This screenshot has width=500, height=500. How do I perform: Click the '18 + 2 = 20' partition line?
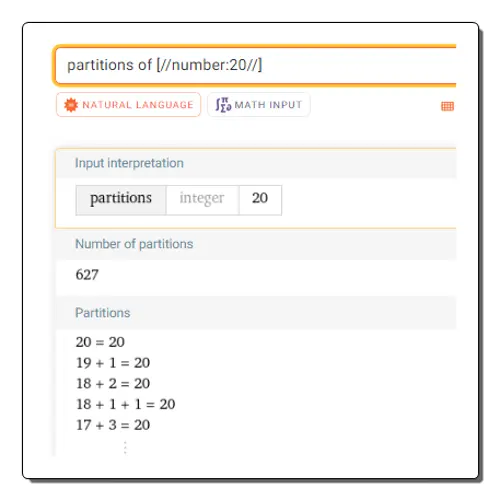click(x=113, y=383)
